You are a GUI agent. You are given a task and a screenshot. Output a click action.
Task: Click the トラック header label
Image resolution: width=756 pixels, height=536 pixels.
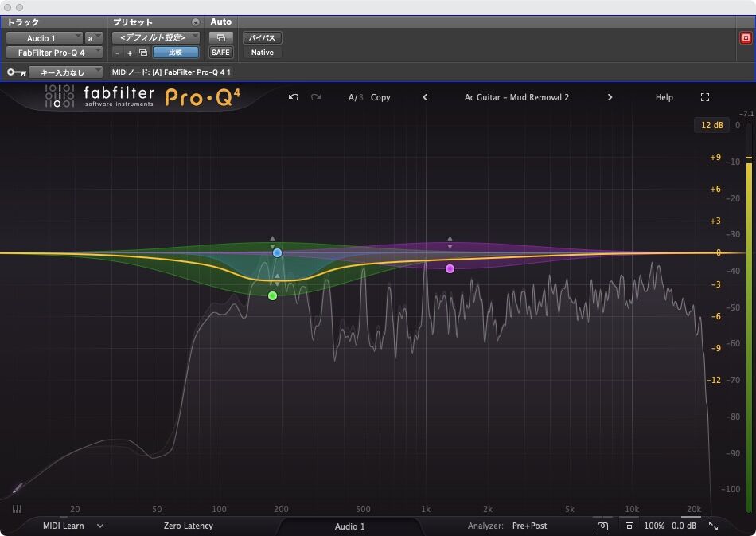(22, 22)
